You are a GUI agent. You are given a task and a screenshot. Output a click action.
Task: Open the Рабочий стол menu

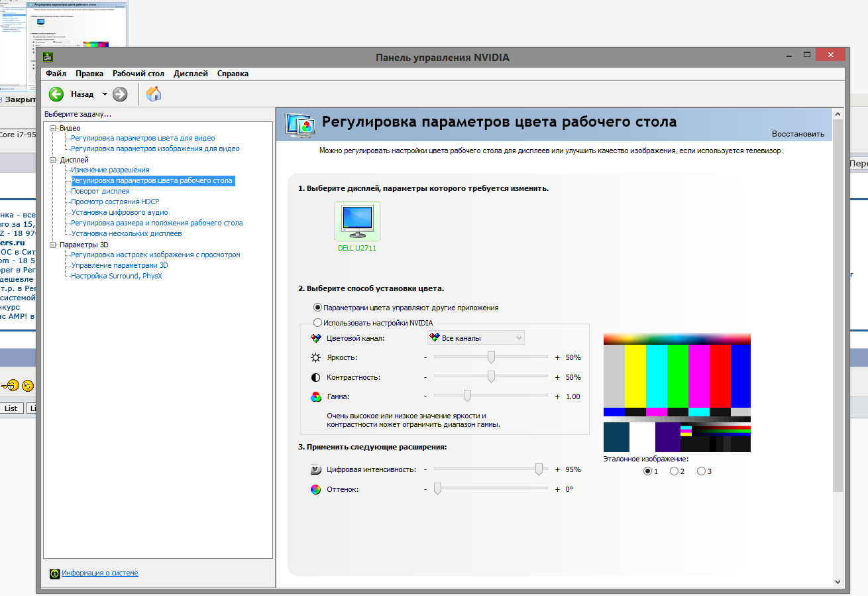[138, 74]
